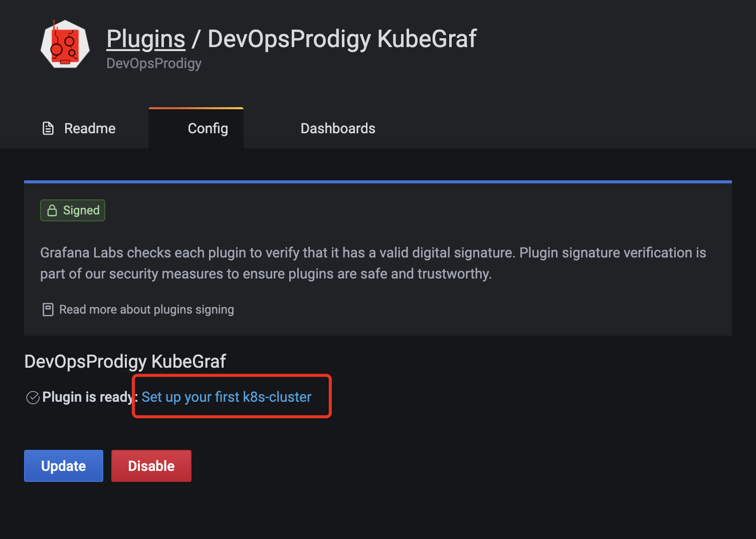Click the Readme tab document icon

48,129
